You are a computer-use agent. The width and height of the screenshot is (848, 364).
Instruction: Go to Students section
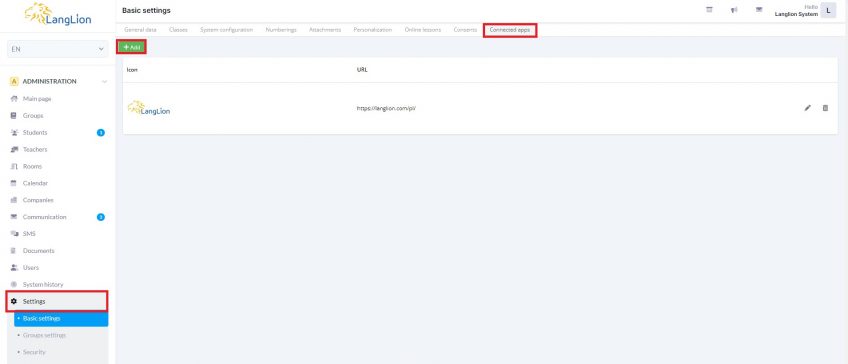35,133
